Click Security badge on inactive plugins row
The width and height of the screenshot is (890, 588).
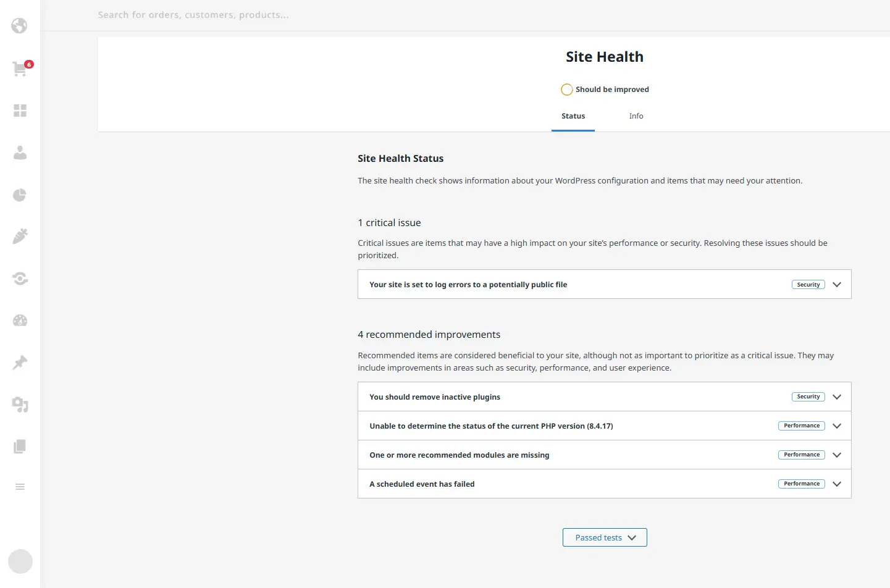click(x=808, y=397)
